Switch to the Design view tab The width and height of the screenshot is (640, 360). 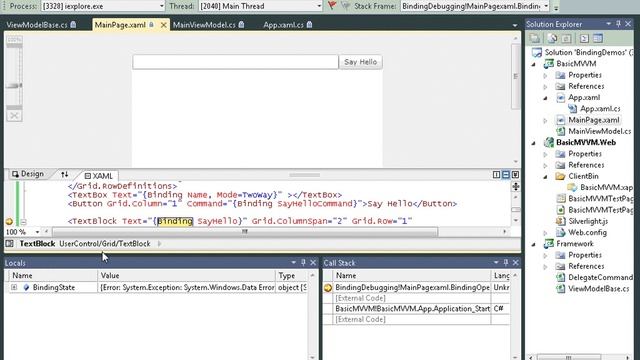coord(27,174)
